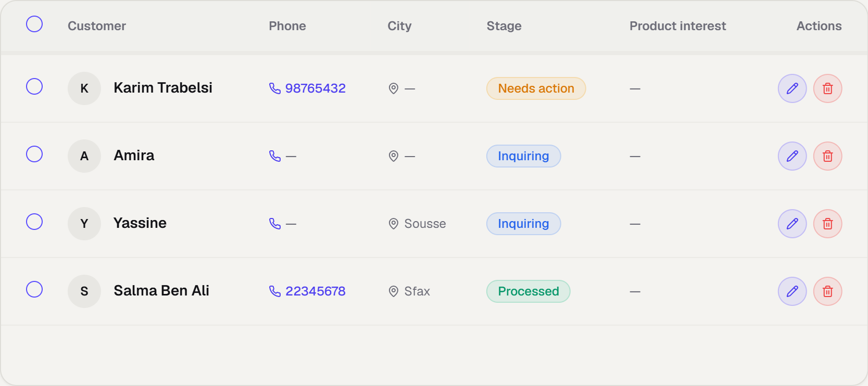The width and height of the screenshot is (868, 386).
Task: Click the Customer column header
Action: [97, 26]
